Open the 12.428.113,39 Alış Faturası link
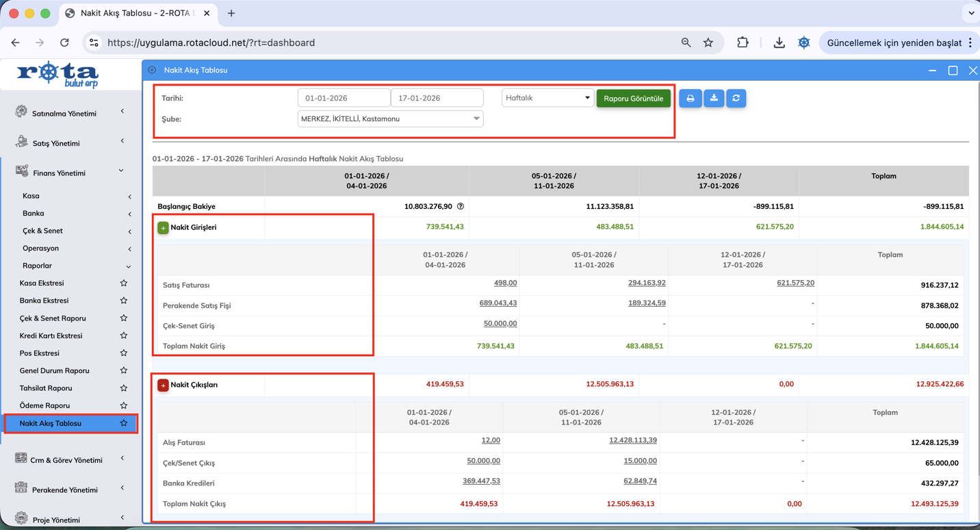Screen dimensions: 980x530 [632, 440]
